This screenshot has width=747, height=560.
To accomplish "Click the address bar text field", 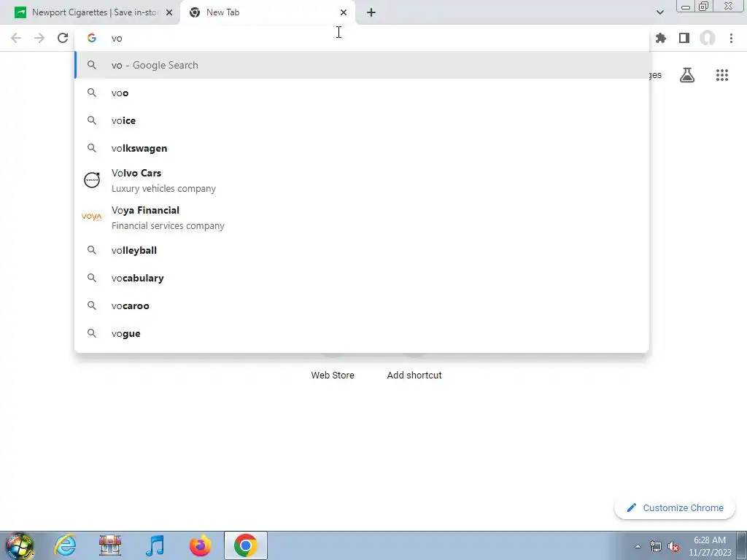I will point(362,38).
